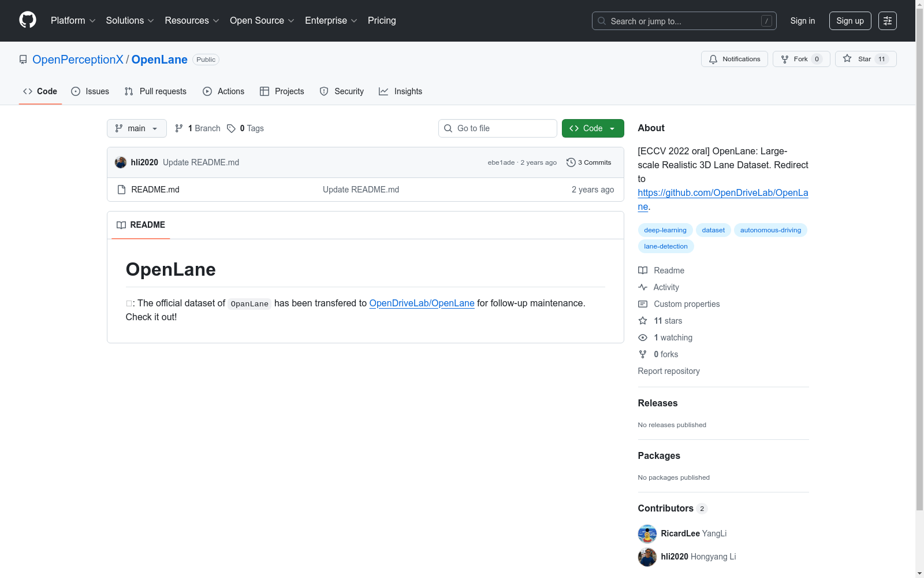Expand the Enterprise menu

tap(331, 21)
